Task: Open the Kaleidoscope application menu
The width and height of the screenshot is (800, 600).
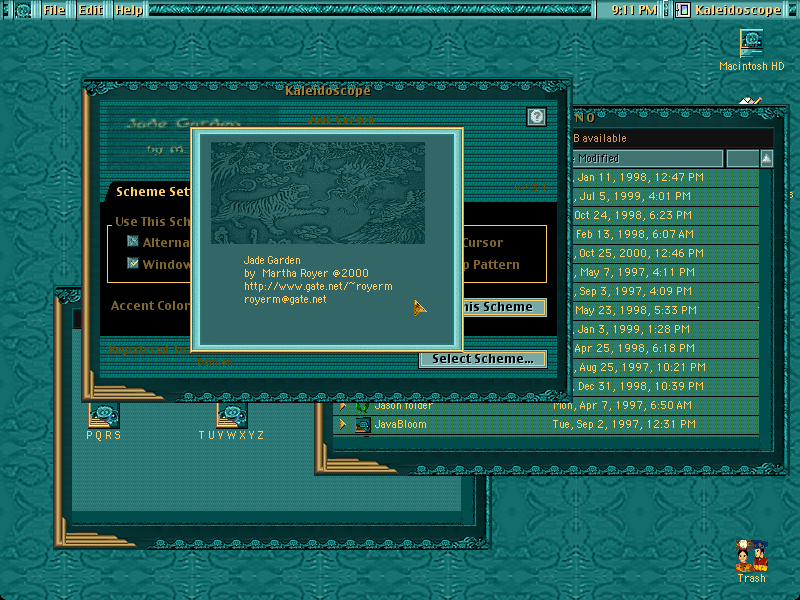Action: [729, 10]
